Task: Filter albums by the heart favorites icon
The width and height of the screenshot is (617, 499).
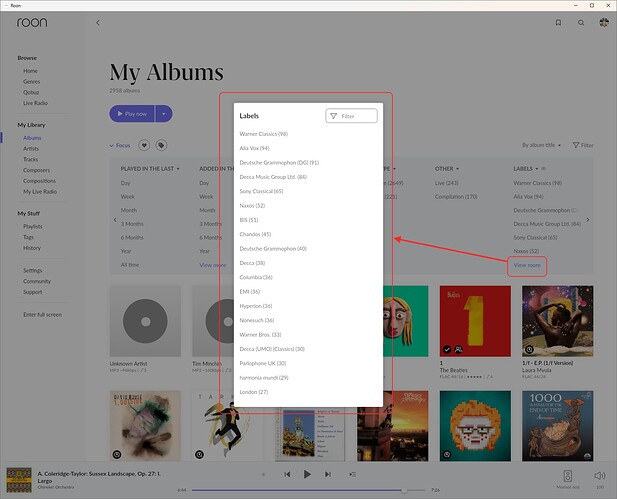Action: [144, 145]
